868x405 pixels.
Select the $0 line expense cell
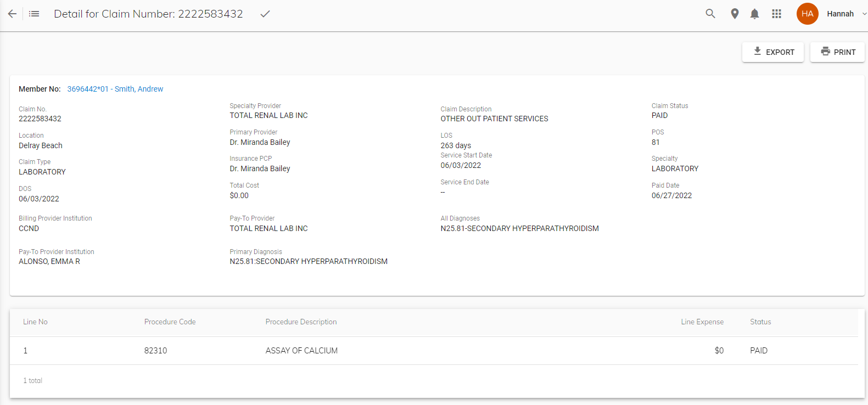[x=719, y=351]
